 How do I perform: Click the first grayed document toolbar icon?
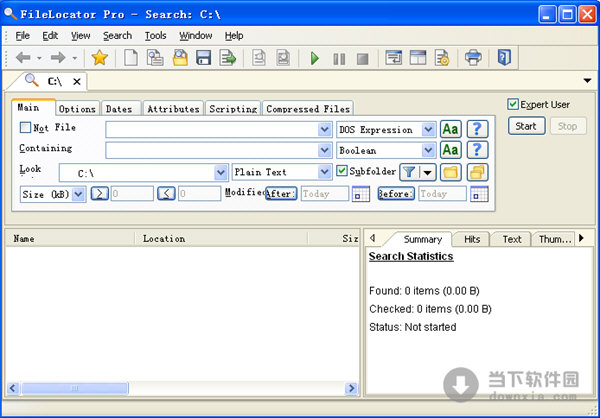click(x=259, y=58)
